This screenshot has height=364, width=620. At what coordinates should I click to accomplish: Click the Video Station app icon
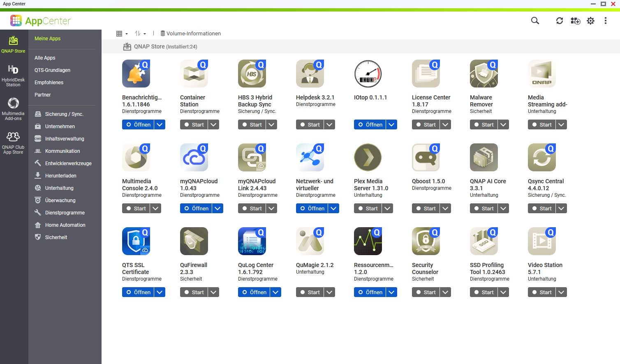pyautogui.click(x=542, y=241)
